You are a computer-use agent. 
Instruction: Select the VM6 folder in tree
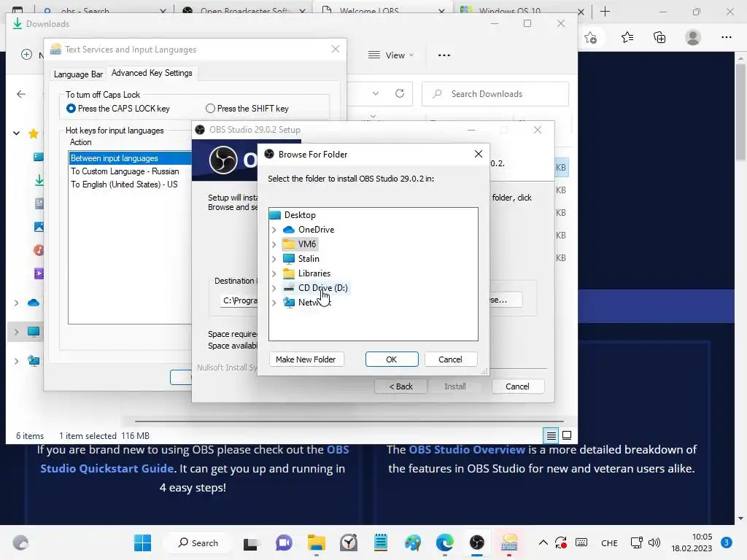tap(300, 244)
